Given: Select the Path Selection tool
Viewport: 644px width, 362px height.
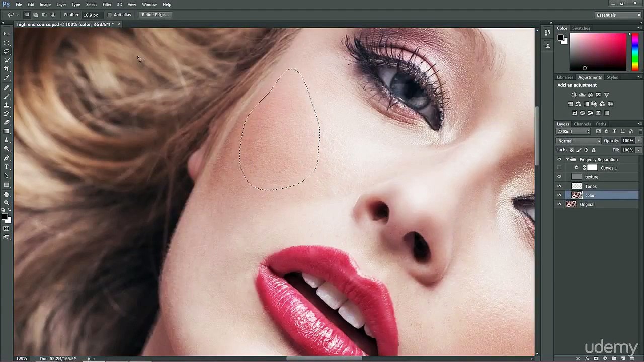Looking at the screenshot, I should (x=7, y=176).
